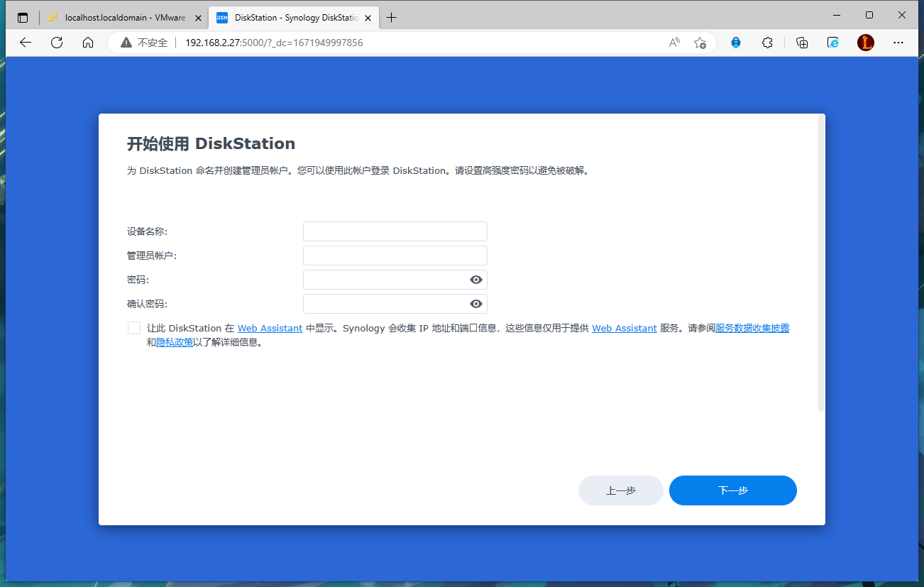Close the DiskStation tab
Viewport: 924px width, 587px height.
[368, 18]
